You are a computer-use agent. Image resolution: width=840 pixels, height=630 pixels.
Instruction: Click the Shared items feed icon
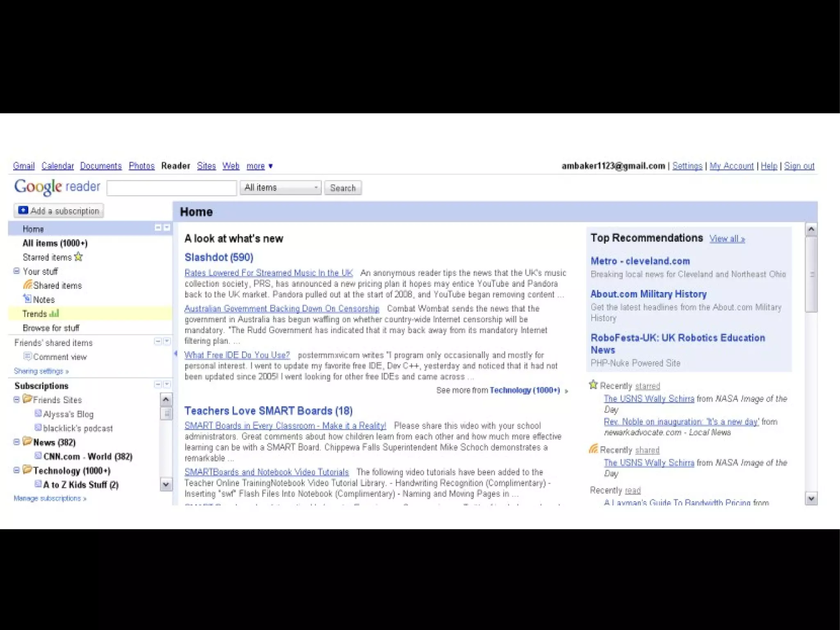[27, 284]
